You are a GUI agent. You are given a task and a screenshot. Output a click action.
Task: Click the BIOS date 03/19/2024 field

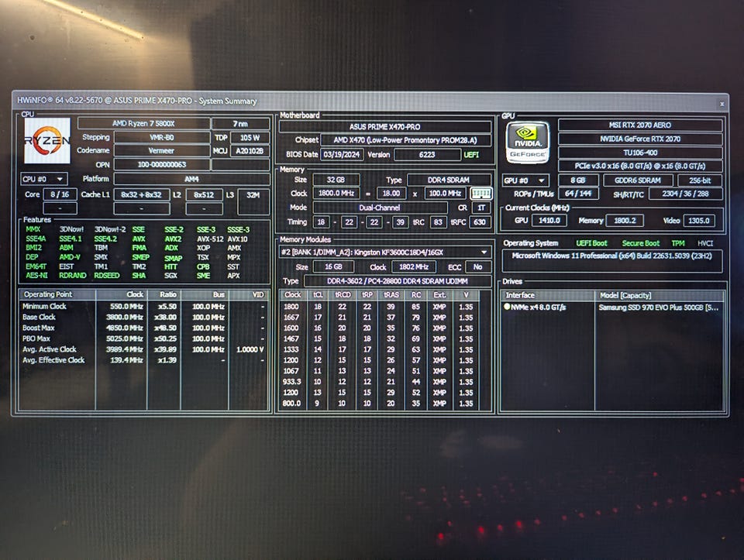pyautogui.click(x=342, y=155)
